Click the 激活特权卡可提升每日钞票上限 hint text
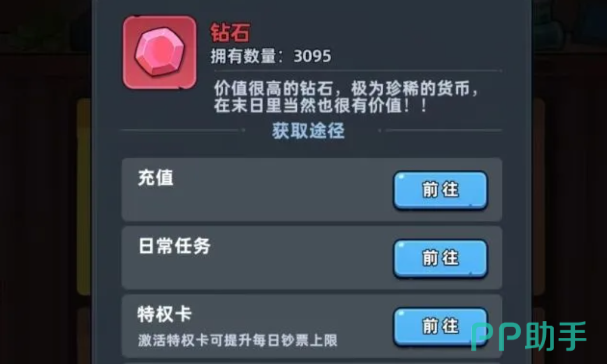 point(237,340)
